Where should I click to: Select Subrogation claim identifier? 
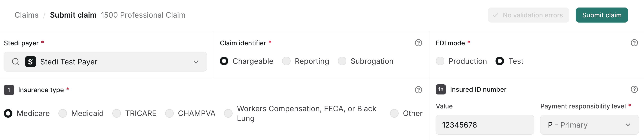(342, 61)
